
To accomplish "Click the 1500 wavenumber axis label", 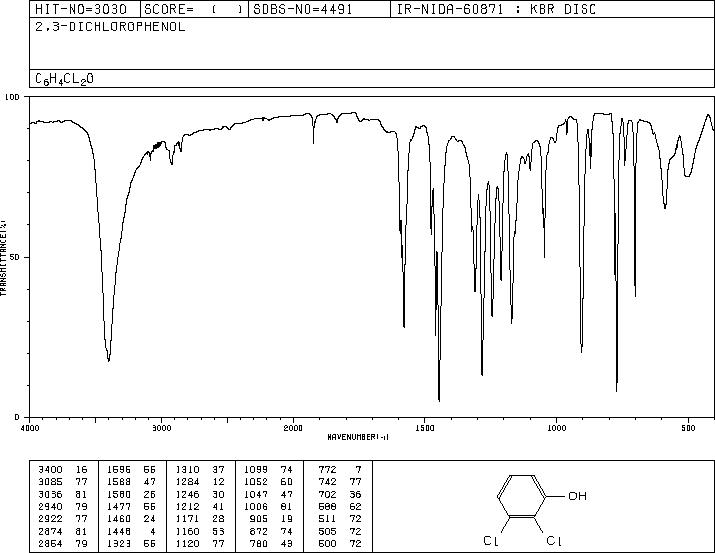I will click(x=425, y=428).
